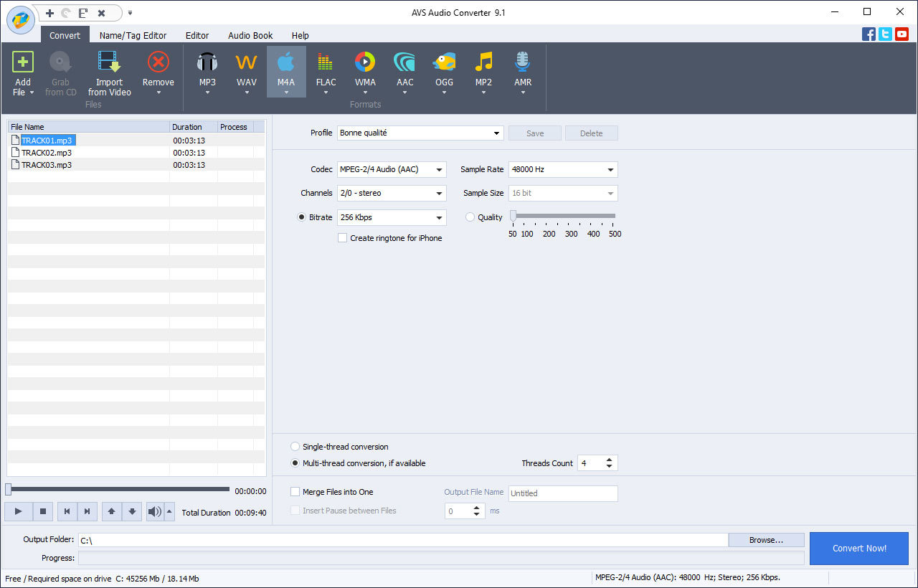Image resolution: width=918 pixels, height=588 pixels.
Task: Expand the volume arrow beside speaker
Action: 169,511
